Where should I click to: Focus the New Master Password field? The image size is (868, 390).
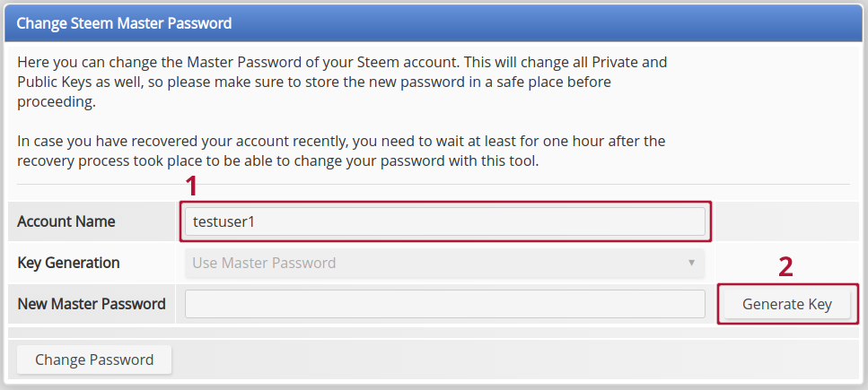444,304
